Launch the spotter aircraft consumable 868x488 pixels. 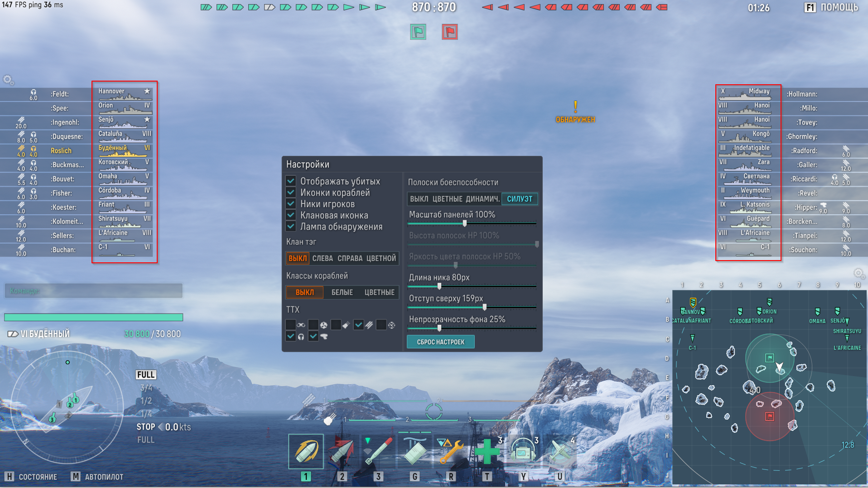559,451
